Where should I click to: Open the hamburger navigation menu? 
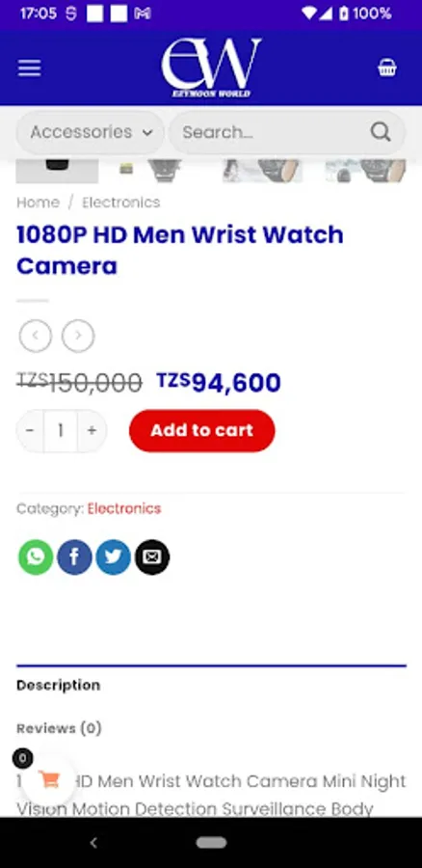tap(29, 68)
